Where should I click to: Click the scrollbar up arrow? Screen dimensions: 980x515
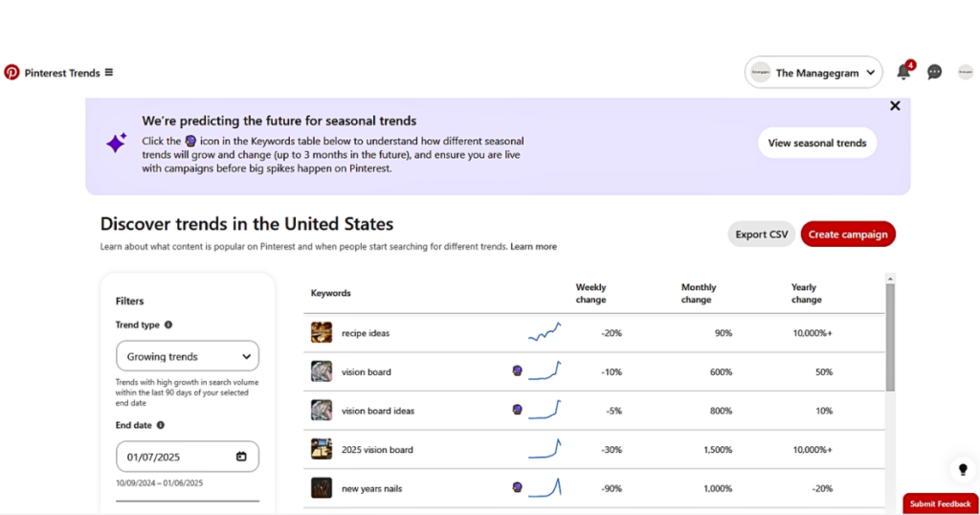coord(890,279)
